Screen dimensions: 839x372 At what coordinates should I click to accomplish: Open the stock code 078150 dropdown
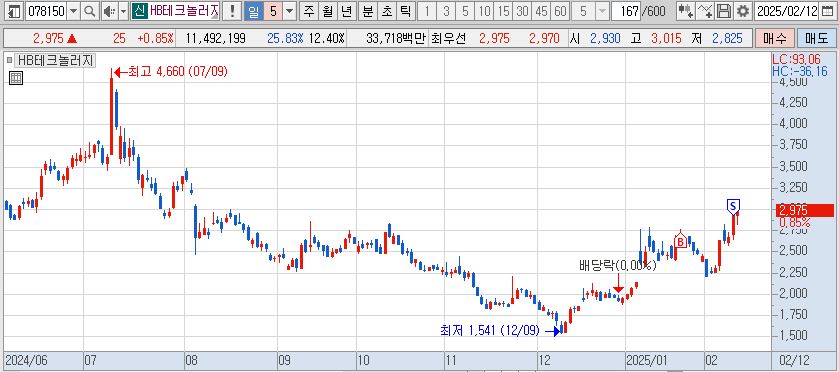click(73, 11)
